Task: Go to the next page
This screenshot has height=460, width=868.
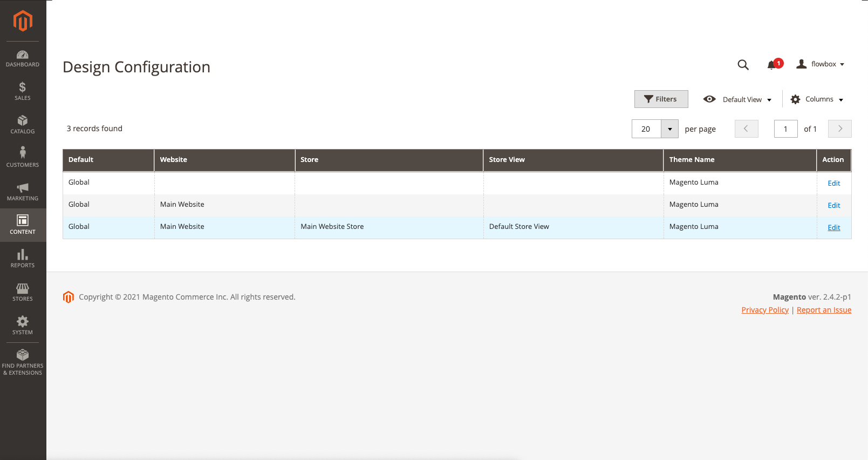Action: [840, 129]
